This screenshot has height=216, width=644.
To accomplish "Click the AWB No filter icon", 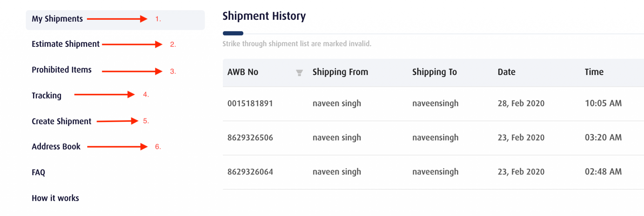I will 299,73.
